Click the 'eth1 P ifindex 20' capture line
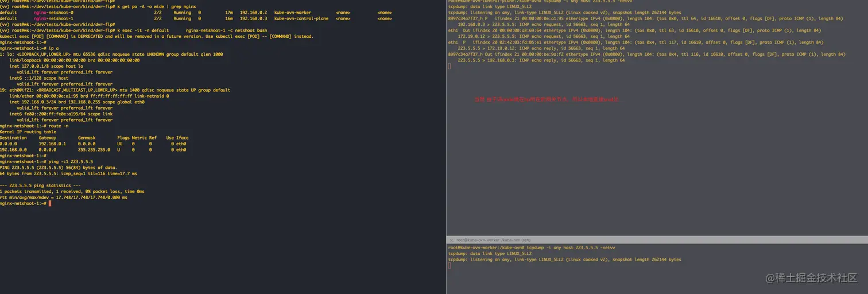This screenshot has width=868, height=294. tap(635, 42)
